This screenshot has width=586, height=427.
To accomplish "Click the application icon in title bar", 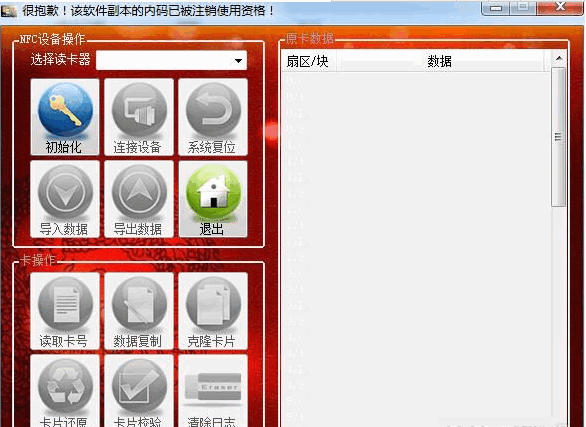I will coord(9,10).
